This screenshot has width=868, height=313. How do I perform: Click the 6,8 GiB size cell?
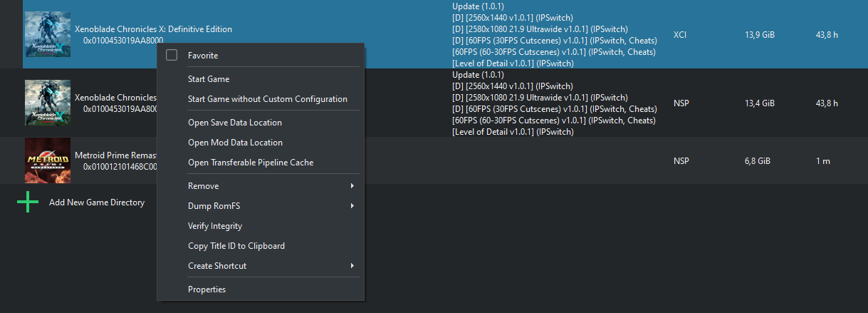[758, 161]
